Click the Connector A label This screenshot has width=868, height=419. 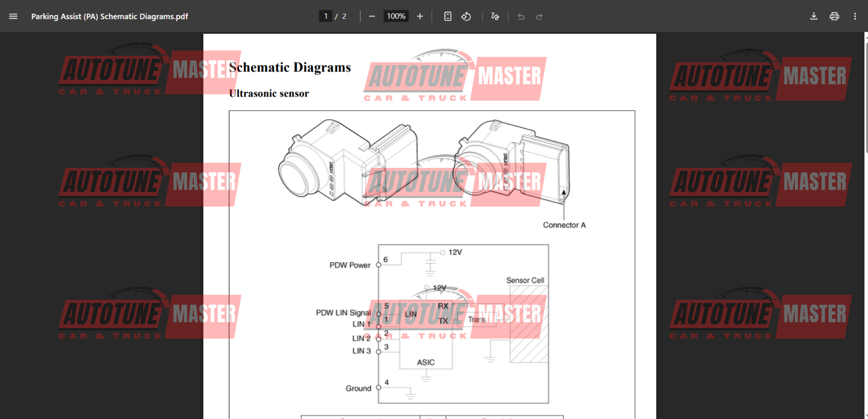(564, 225)
